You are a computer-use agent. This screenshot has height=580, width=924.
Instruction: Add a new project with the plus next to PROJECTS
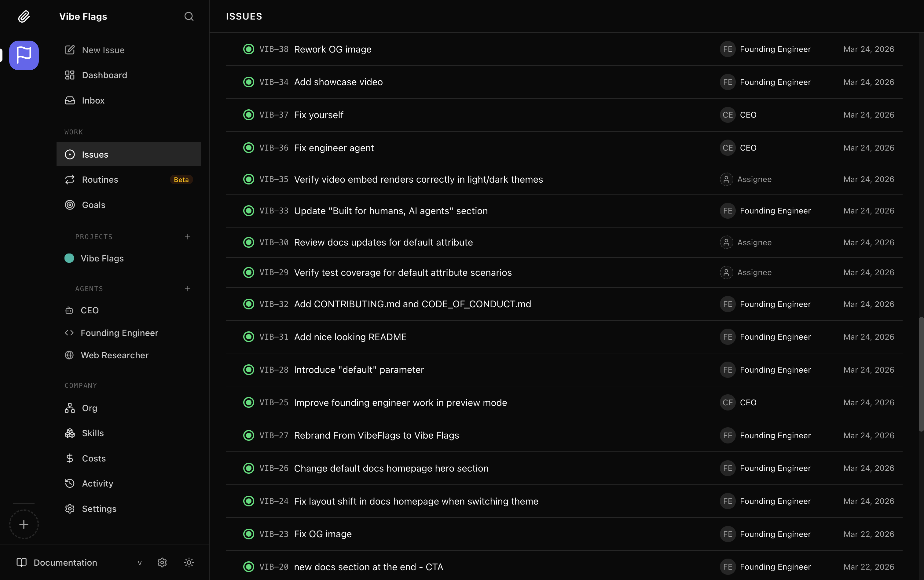click(188, 237)
